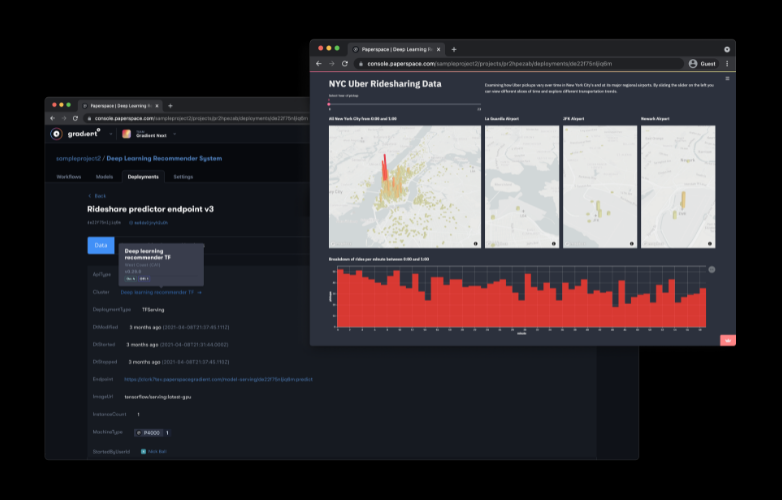Open Deep Learning Recommender System breadcrumb
Viewport: 782px width, 500px height.
(x=164, y=159)
